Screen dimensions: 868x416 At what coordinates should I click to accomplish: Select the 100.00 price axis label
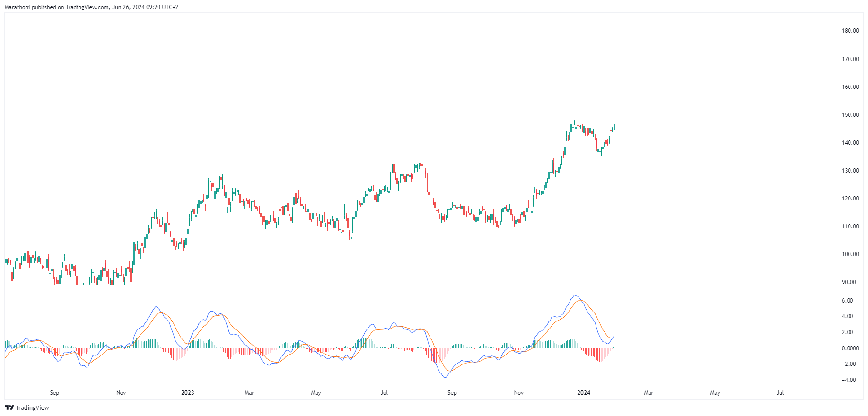click(850, 254)
